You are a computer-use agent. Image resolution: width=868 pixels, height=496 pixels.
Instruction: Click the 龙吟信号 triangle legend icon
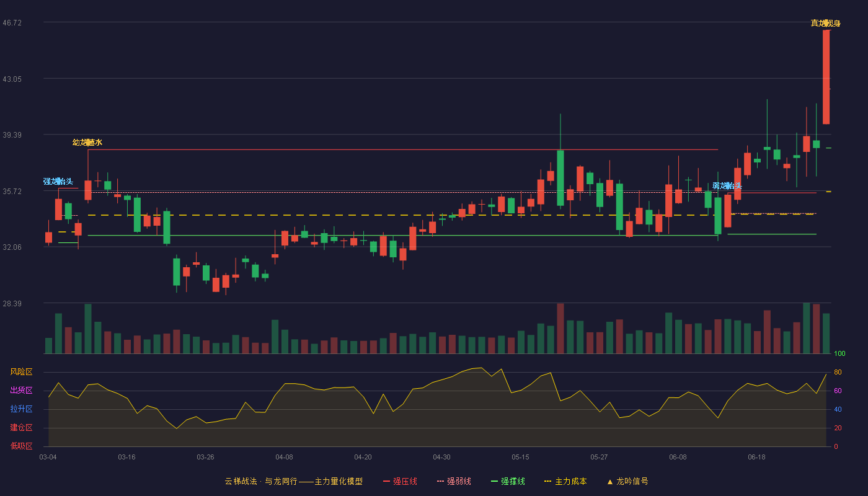(x=609, y=481)
